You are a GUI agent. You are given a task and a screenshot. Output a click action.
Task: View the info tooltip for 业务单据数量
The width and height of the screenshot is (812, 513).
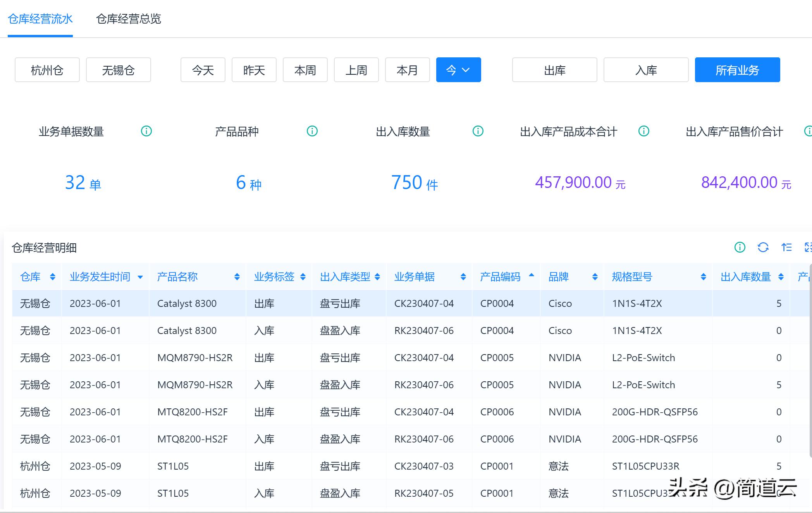(146, 131)
